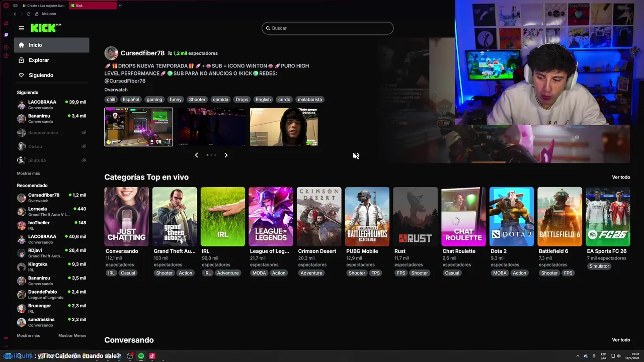
Task: Click the OneDrive cloud tray icon
Action: 586,356
